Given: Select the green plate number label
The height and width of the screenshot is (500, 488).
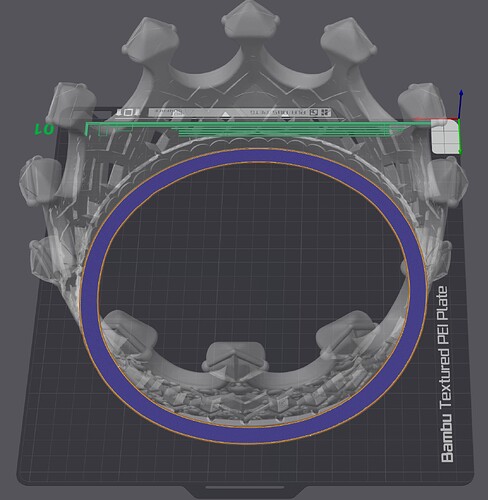Looking at the screenshot, I should point(44,129).
